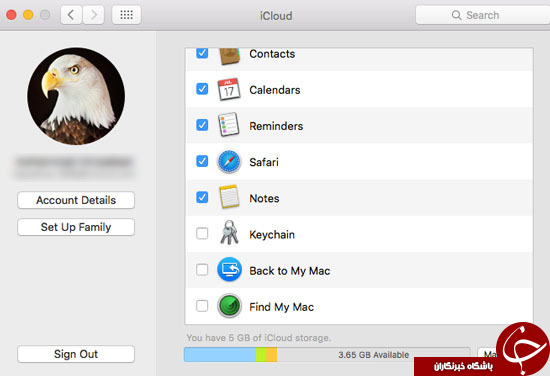
Task: Turn off Notes checkbox
Action: [x=202, y=197]
